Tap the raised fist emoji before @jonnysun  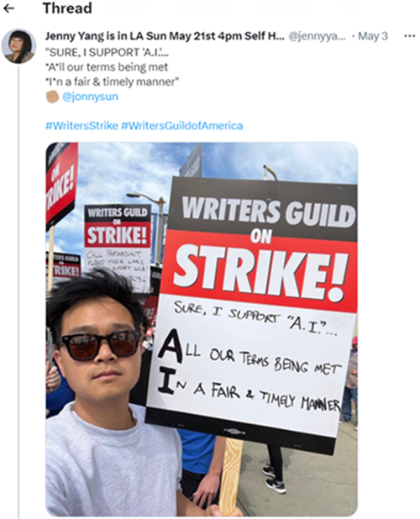coord(52,97)
